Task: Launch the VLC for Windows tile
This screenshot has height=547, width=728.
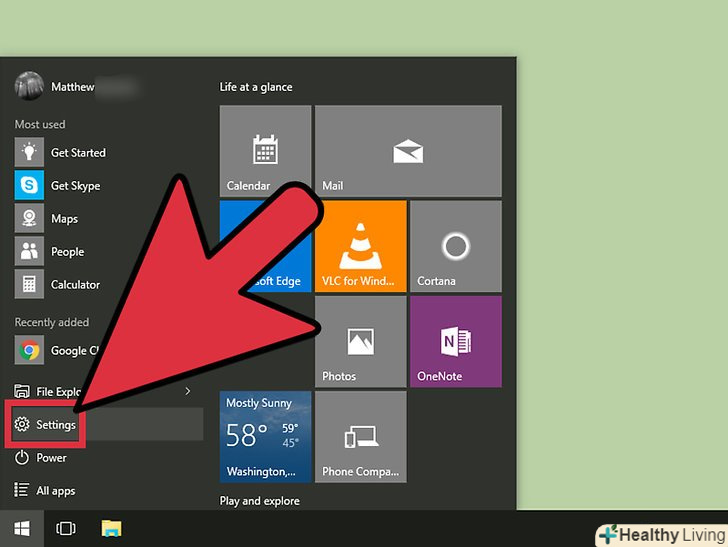Action: [x=361, y=246]
